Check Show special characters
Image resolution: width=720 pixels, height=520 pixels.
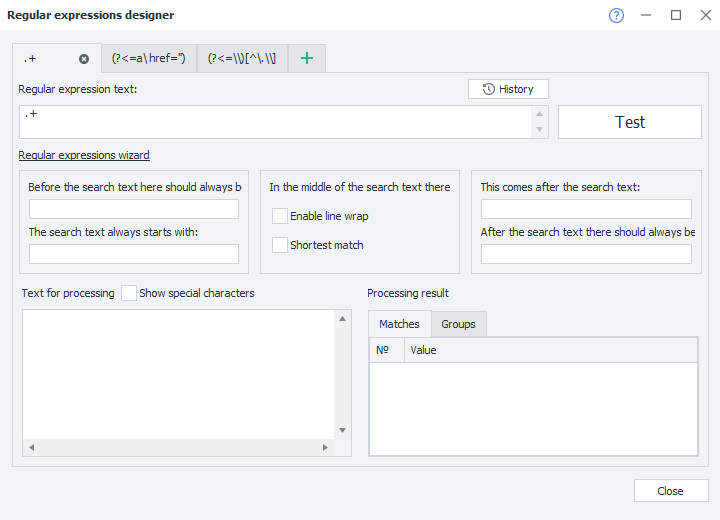[129, 293]
